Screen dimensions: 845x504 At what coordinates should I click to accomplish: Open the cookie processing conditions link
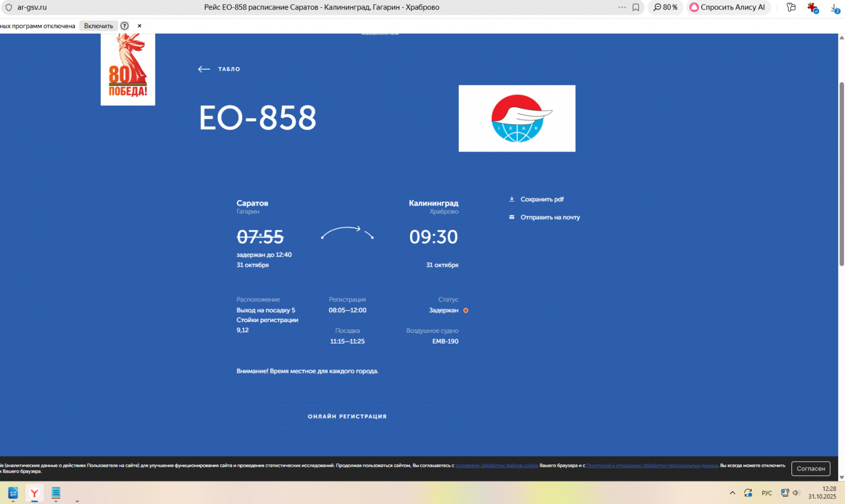tap(496, 466)
